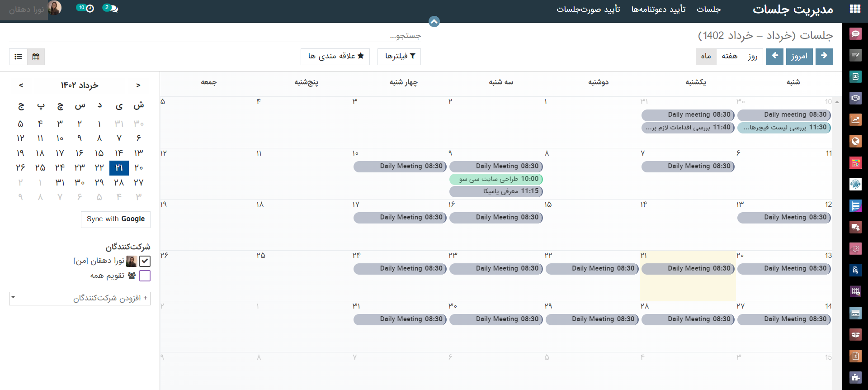Click the activities clock icon with badge 10

tap(90, 8)
